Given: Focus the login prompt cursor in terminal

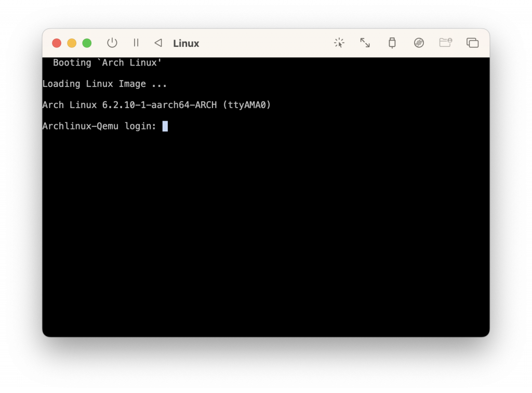Looking at the screenshot, I should click(165, 126).
